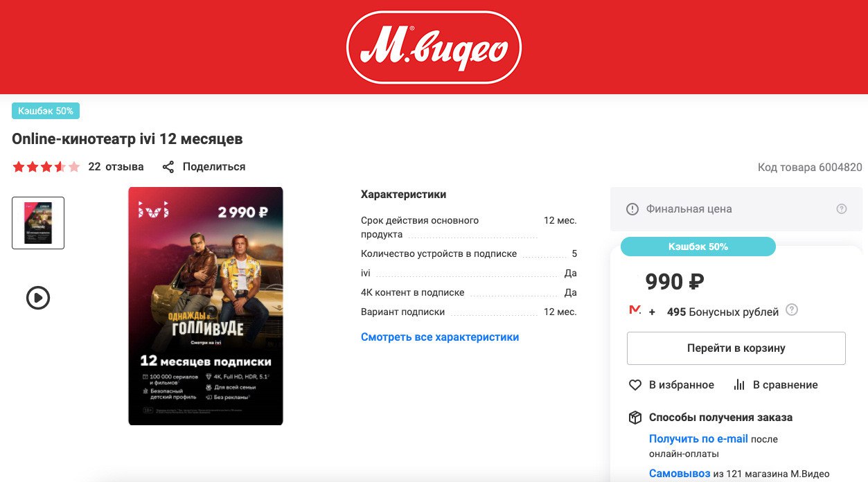The width and height of the screenshot is (868, 482).
Task: Click the heart icon for В избранное
Action: point(635,384)
